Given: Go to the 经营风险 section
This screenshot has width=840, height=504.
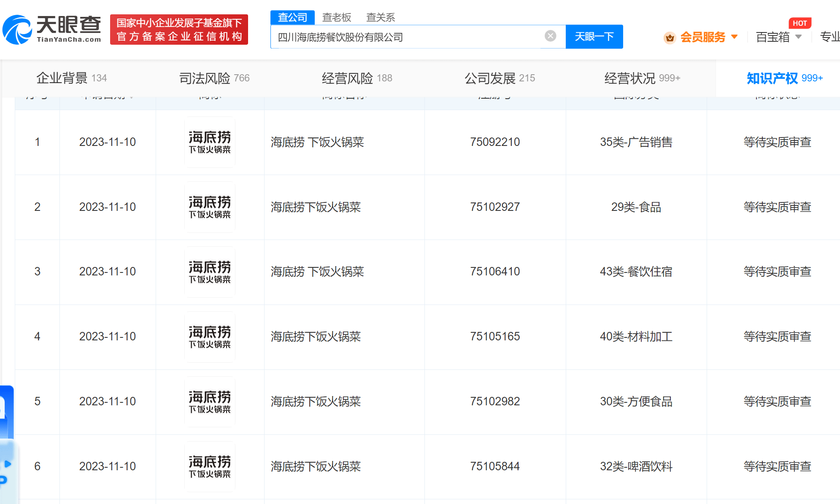Looking at the screenshot, I should (357, 78).
